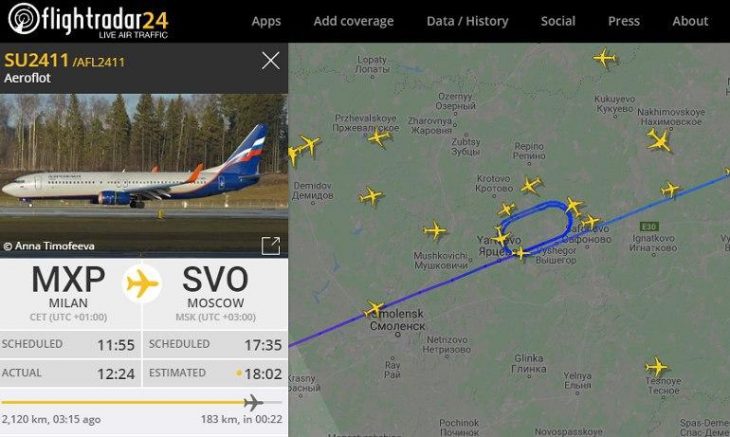Select the plane icon near Przhevalskoye
The height and width of the screenshot is (437, 730).
379,138
